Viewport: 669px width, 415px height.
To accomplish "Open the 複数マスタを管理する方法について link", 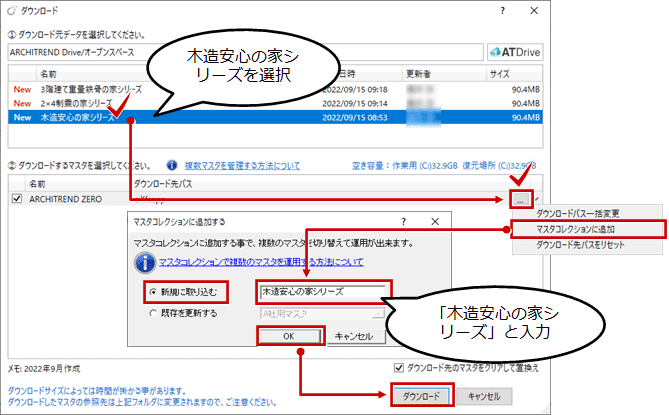I will point(242,165).
